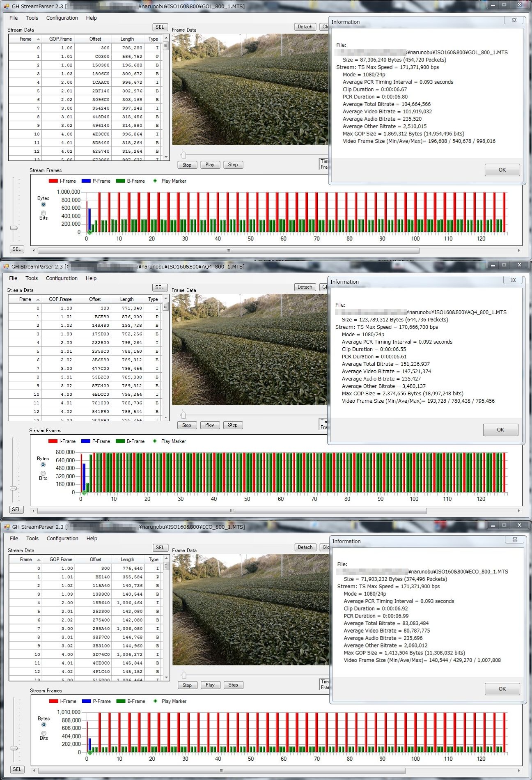Image resolution: width=532 pixels, height=780 pixels.
Task: Click the chart's scroll-right arrow in the AQ4_800_1 window
Action: tap(519, 511)
